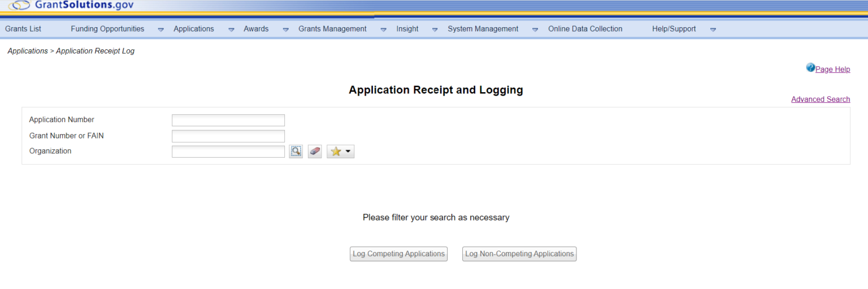Expand the Help/Support menu arrow
Screen dimensions: 868x289
click(713, 29)
